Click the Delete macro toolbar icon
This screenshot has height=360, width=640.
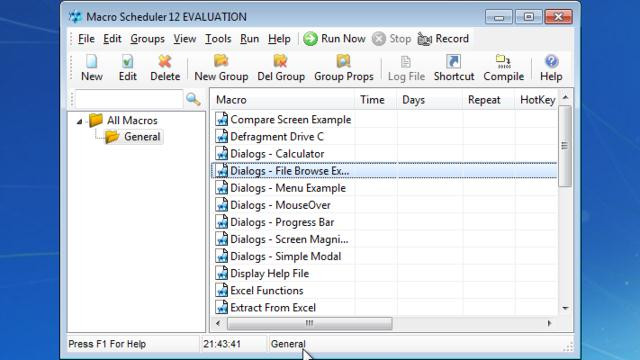165,68
